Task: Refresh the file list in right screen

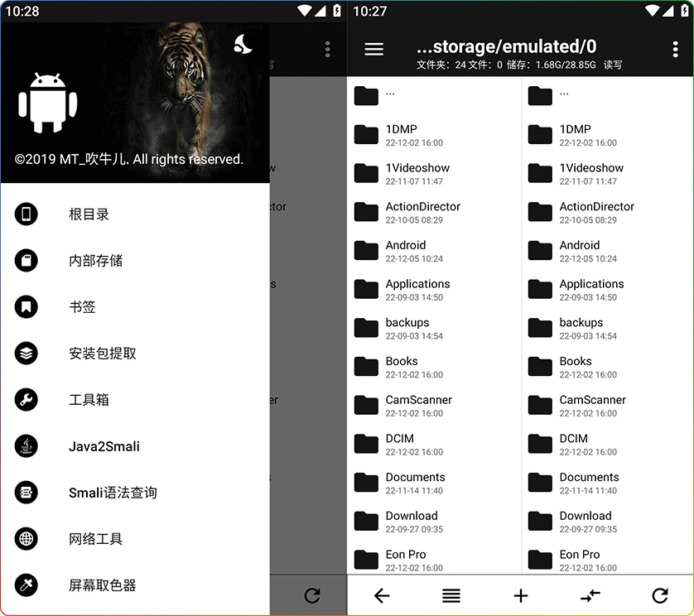Action: point(660,595)
